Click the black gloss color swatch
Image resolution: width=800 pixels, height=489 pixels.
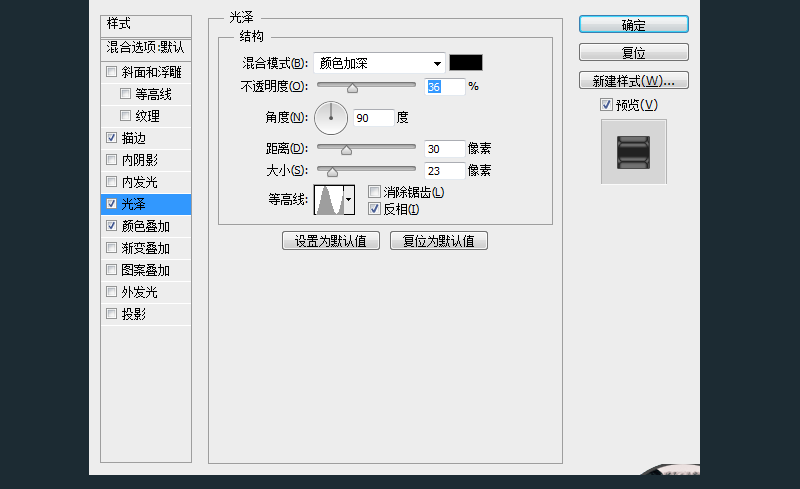click(466, 62)
